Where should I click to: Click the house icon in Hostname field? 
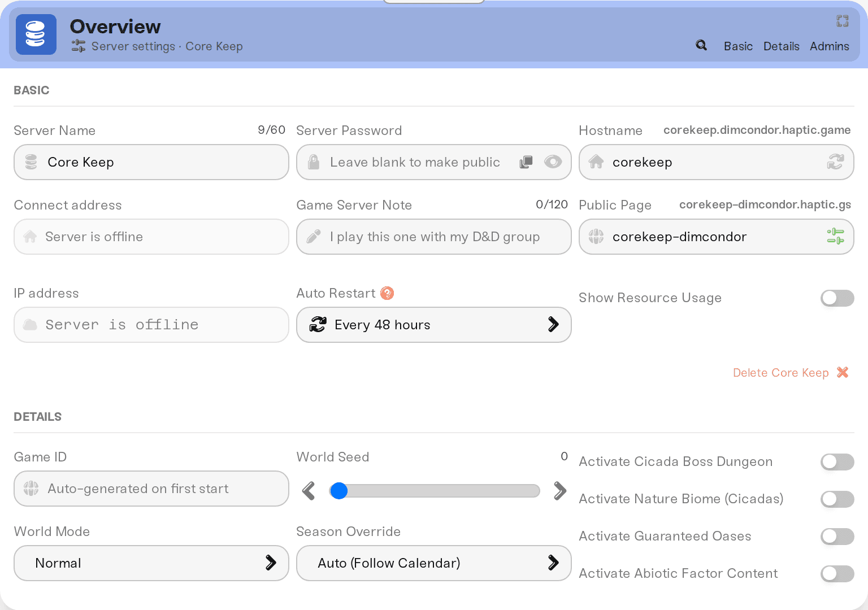596,162
